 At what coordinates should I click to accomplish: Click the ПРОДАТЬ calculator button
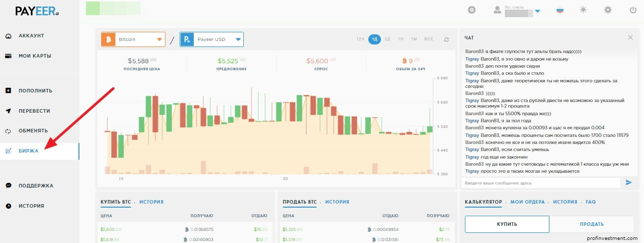[x=592, y=224]
